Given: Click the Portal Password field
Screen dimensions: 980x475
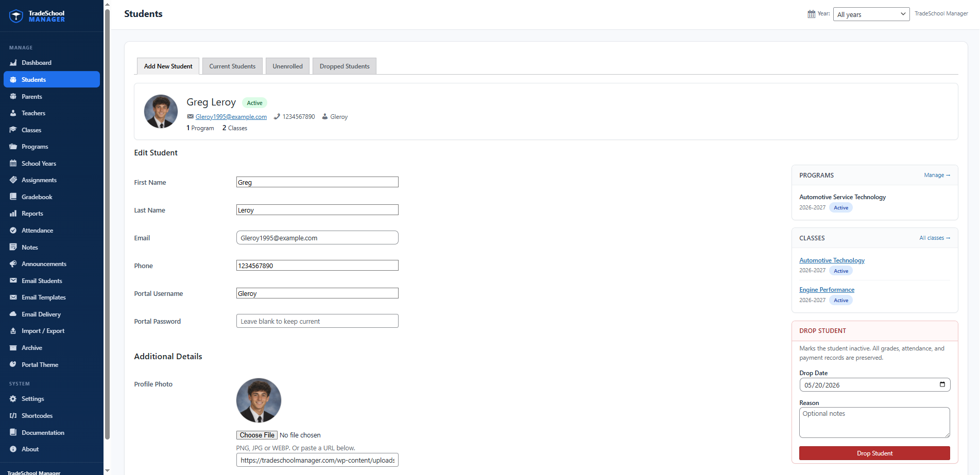Looking at the screenshot, I should [x=317, y=321].
